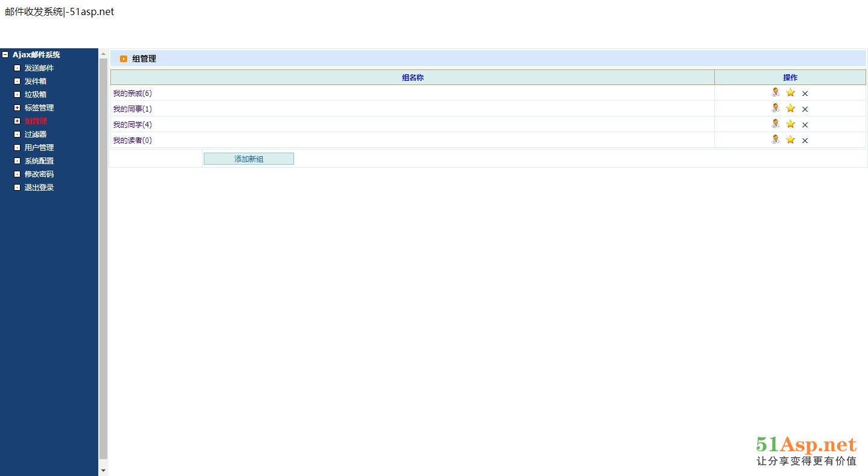Go to 用户管理 in the sidebar
This screenshot has height=476, width=868.
[39, 148]
